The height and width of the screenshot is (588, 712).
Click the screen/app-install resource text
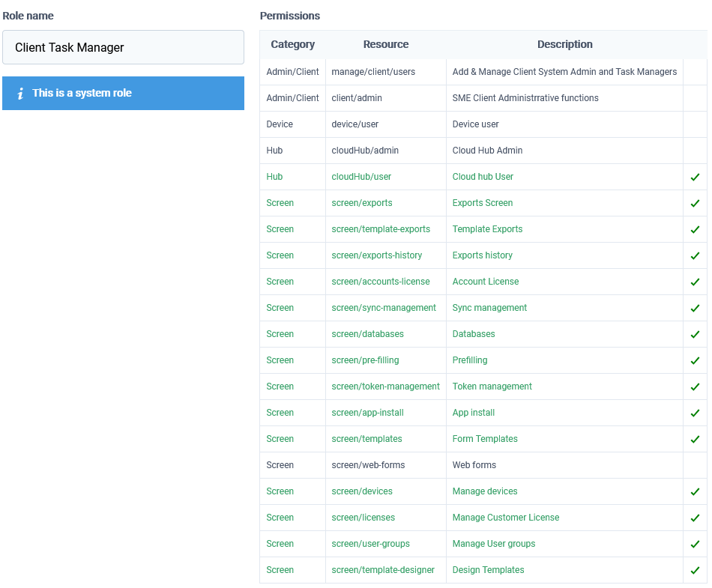[367, 413]
